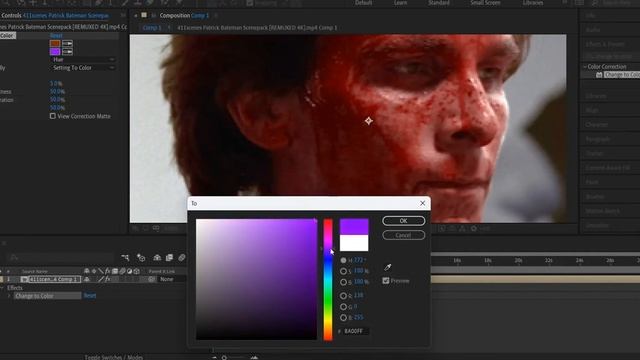Click the frame blend column header icon
This screenshot has width=640, height=360.
pos(115,271)
